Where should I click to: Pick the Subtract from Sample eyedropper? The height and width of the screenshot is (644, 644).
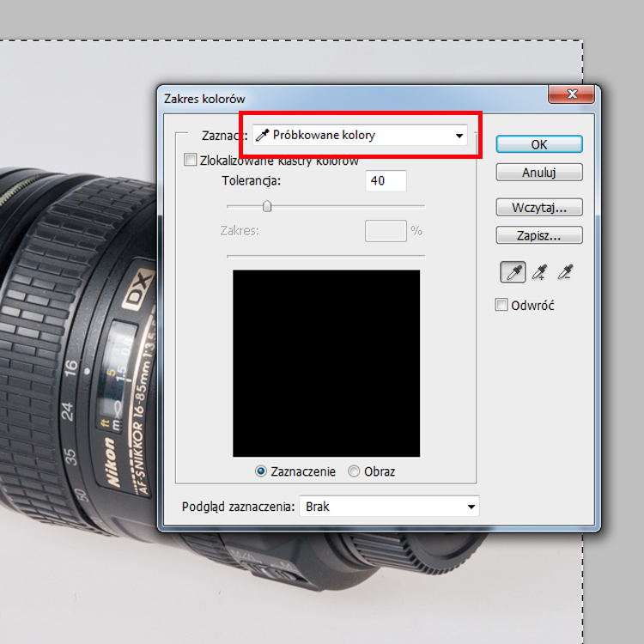point(565,273)
